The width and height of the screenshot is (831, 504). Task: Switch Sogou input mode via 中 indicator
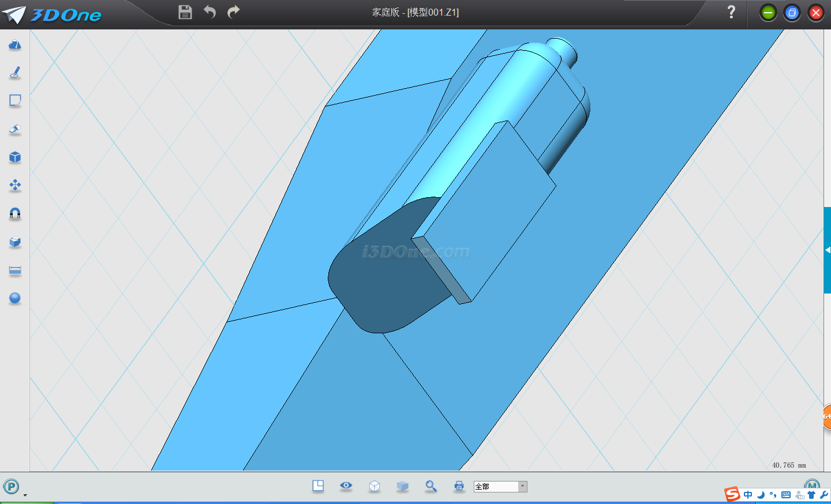click(x=748, y=495)
